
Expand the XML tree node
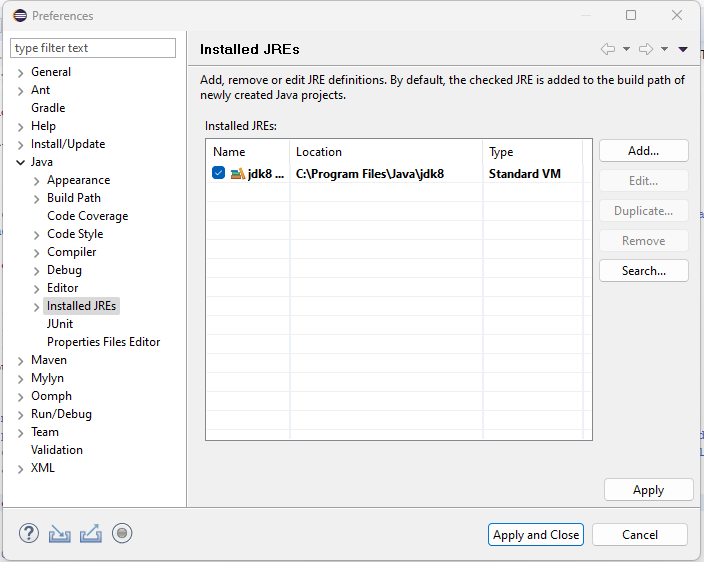click(x=20, y=469)
